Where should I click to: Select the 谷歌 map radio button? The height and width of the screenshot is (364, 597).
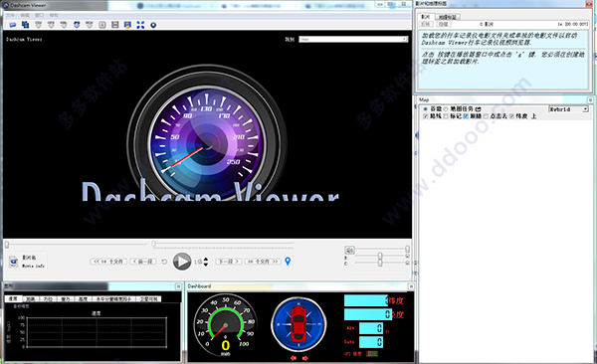pyautogui.click(x=425, y=109)
